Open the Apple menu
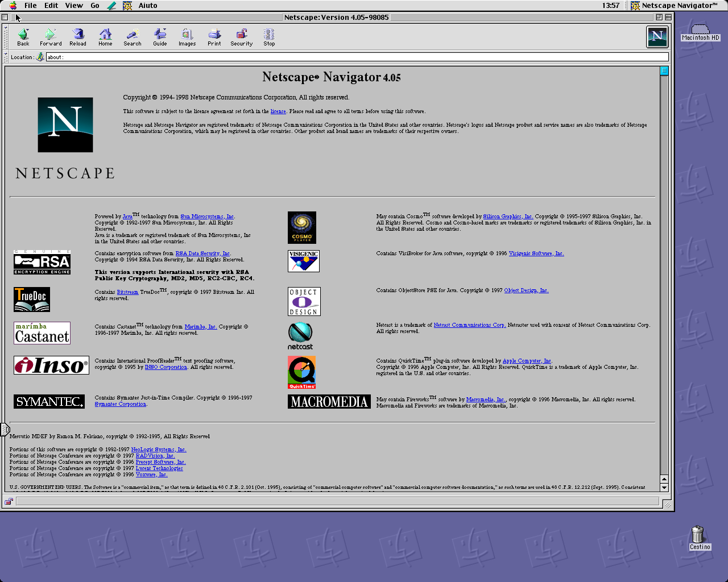 13,5
